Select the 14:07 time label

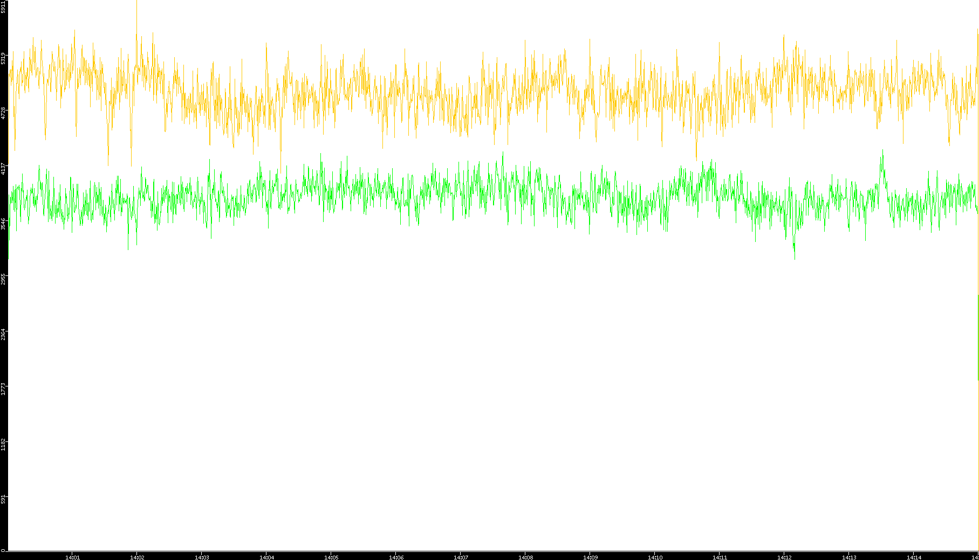click(461, 557)
